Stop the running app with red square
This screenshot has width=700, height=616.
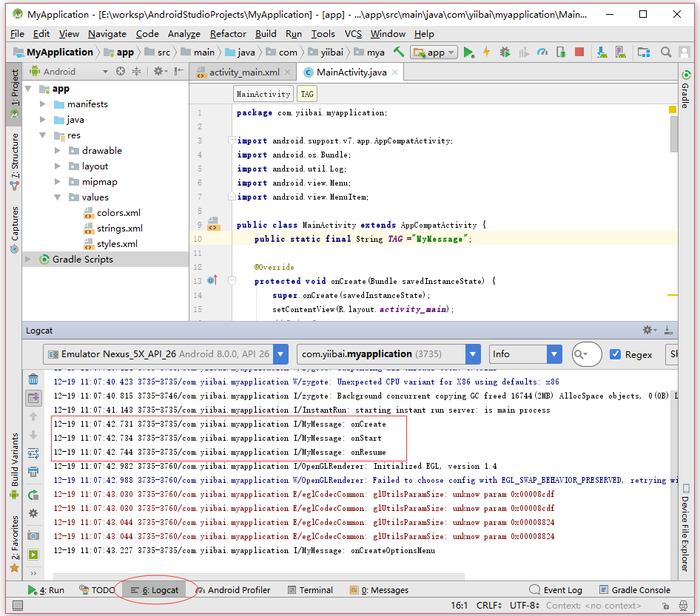[579, 53]
